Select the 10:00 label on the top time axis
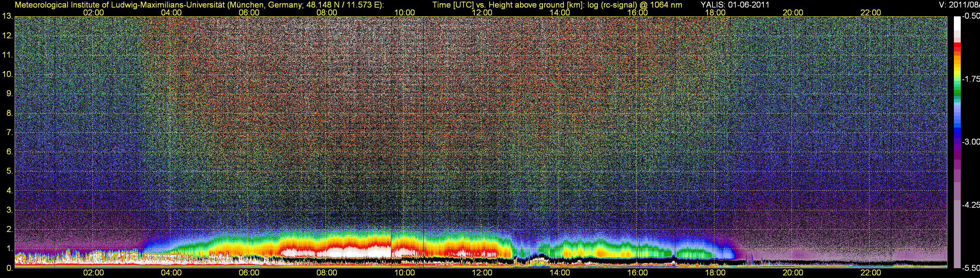Image resolution: width=980 pixels, height=278 pixels. [404, 12]
